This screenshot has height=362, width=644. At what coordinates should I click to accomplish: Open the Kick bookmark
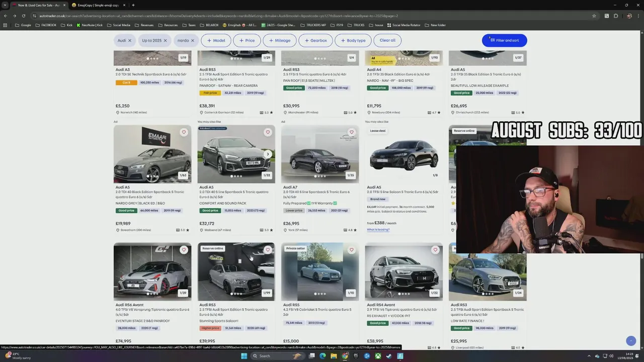tap(66, 25)
